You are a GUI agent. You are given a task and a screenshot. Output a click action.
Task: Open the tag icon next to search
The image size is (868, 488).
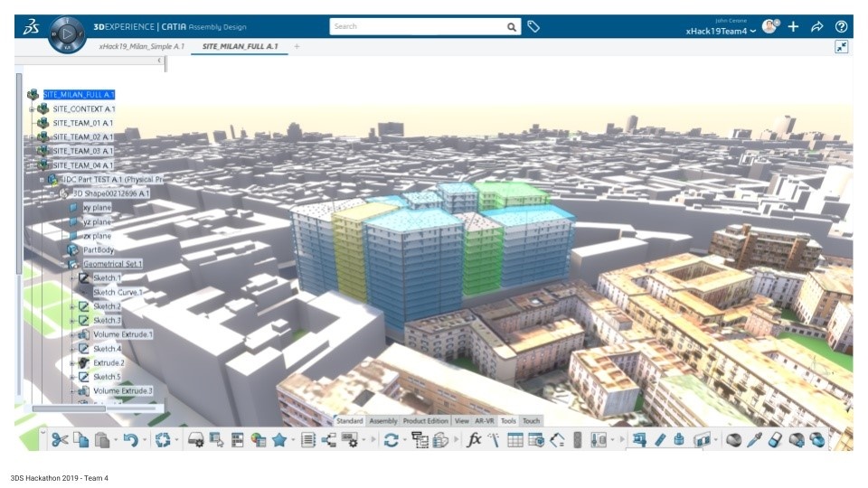[x=533, y=26]
